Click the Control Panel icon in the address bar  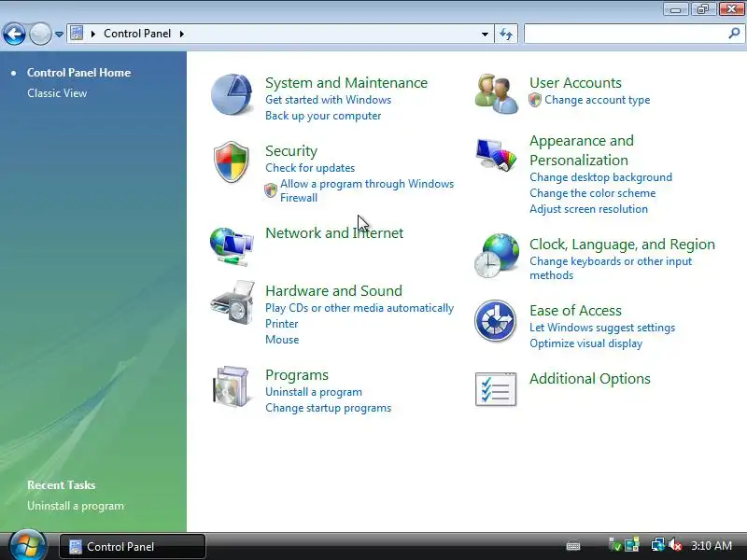77,34
